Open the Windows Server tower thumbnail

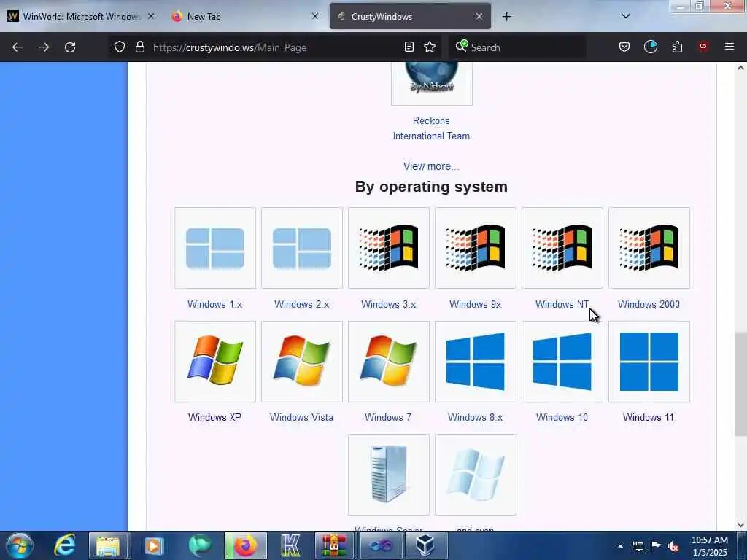pos(388,474)
